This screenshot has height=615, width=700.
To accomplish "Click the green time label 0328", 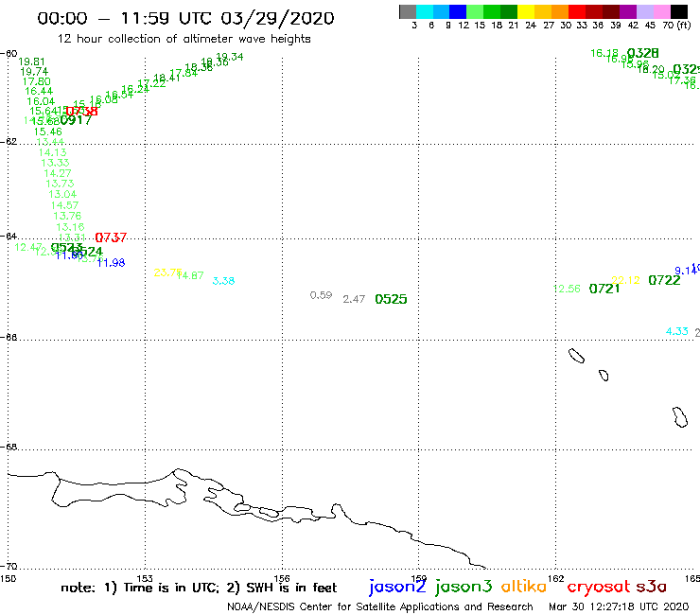I will pos(643,53).
